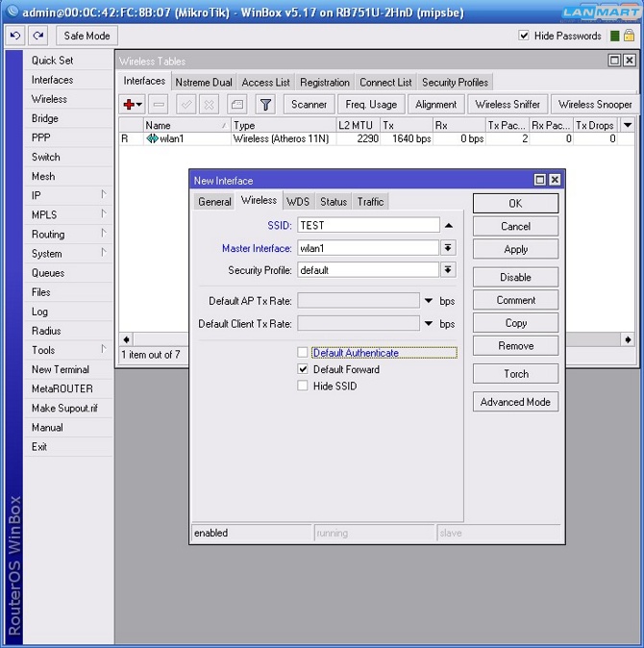Click the red plus Add icon

click(129, 105)
